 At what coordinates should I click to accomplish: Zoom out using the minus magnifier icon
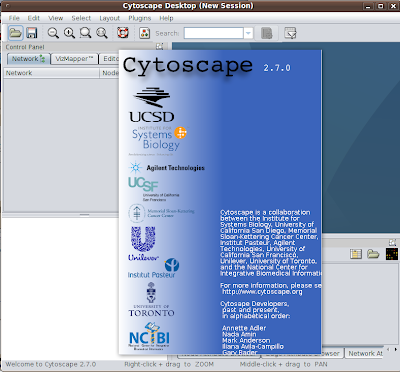tap(53, 33)
